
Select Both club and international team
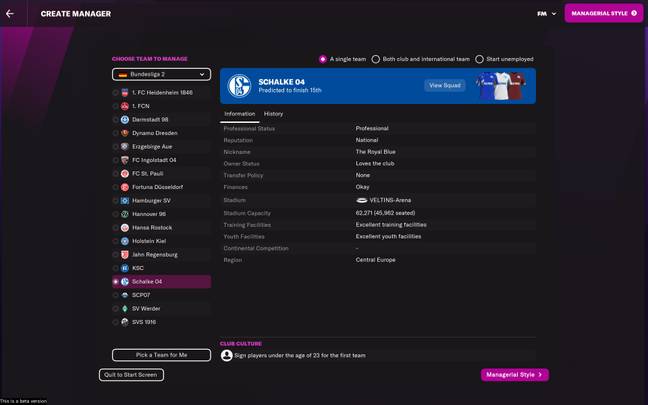tap(421, 59)
